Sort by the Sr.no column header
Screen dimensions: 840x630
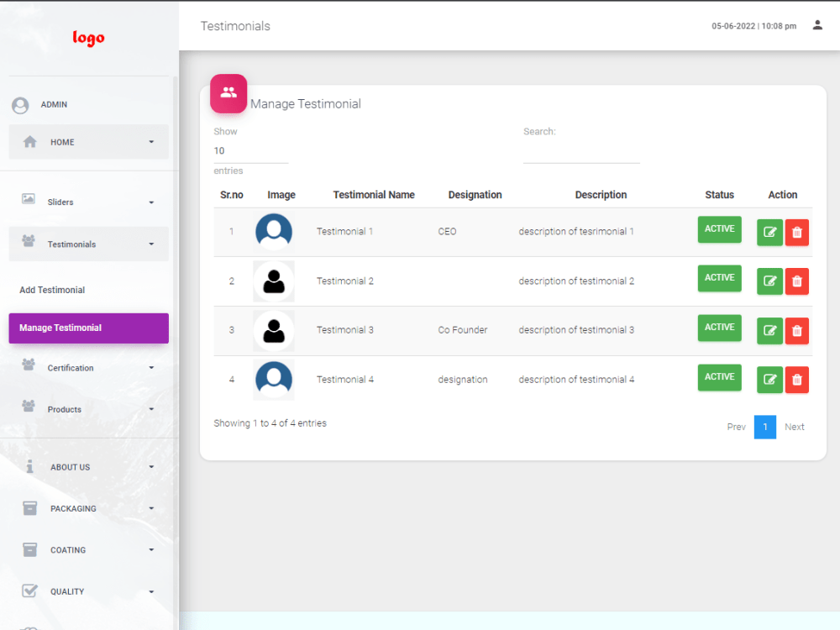pos(232,195)
